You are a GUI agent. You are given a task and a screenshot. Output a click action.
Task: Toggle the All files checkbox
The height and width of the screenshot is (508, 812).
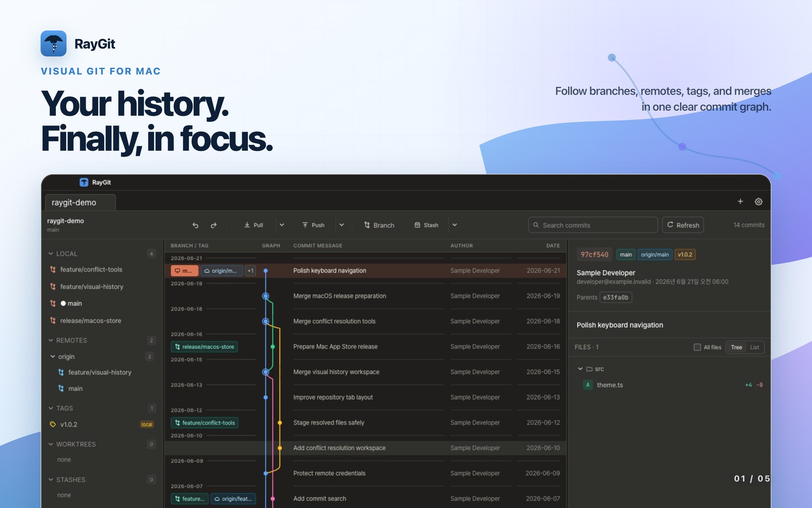[697, 347]
